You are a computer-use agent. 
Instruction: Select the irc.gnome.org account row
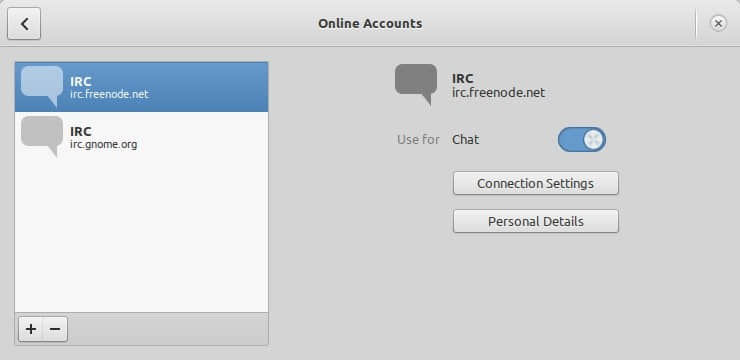142,137
